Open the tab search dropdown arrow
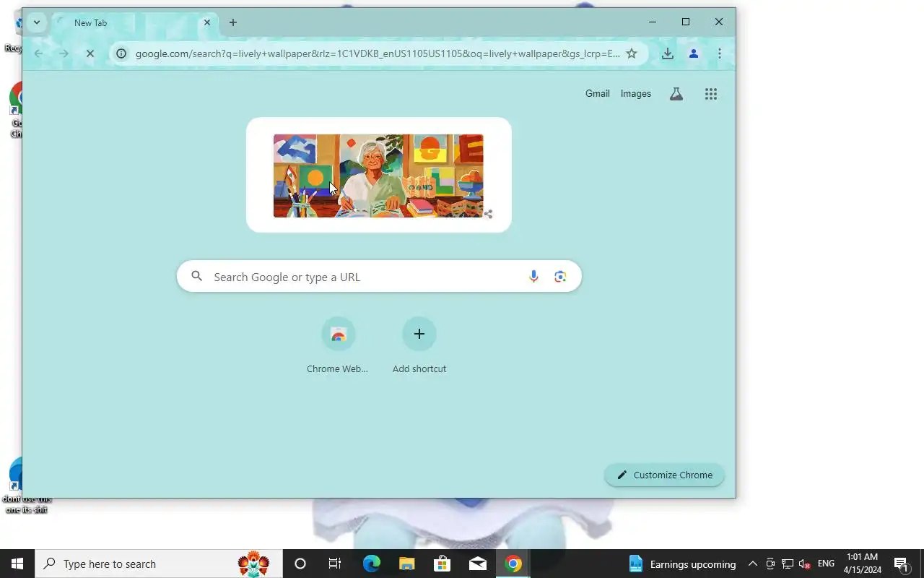Viewport: 924px width, 578px height. pos(36,22)
